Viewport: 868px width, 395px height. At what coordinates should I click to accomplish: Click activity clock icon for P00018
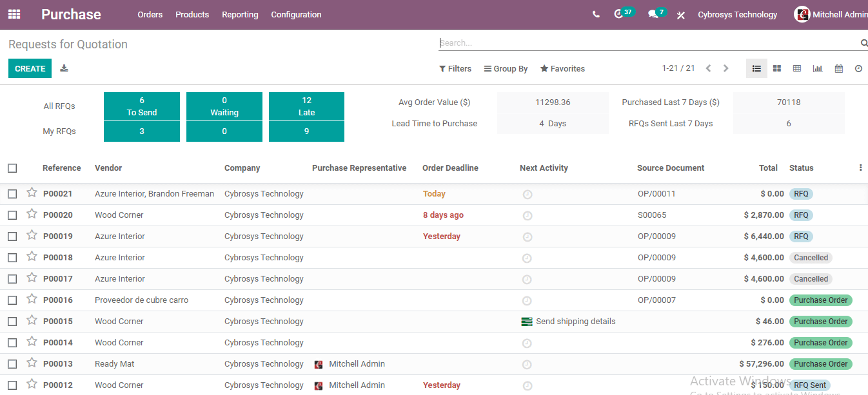pos(527,258)
